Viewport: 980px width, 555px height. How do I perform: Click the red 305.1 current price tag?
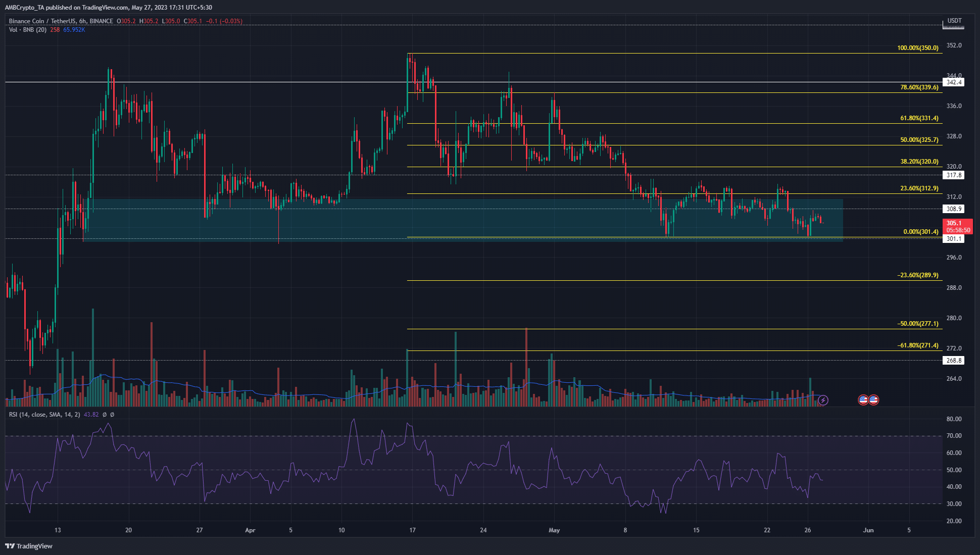click(958, 226)
